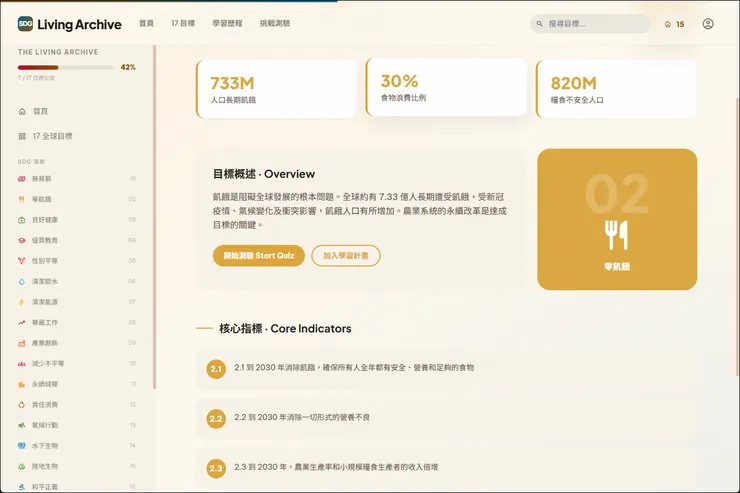
Task: Select the 清潔飲水 water drop icon
Action: pos(22,281)
